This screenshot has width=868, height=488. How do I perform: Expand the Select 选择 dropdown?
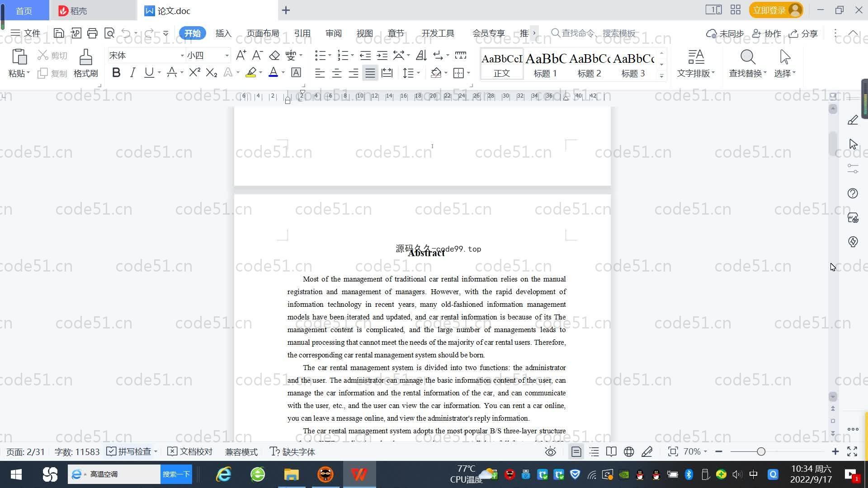pos(785,73)
